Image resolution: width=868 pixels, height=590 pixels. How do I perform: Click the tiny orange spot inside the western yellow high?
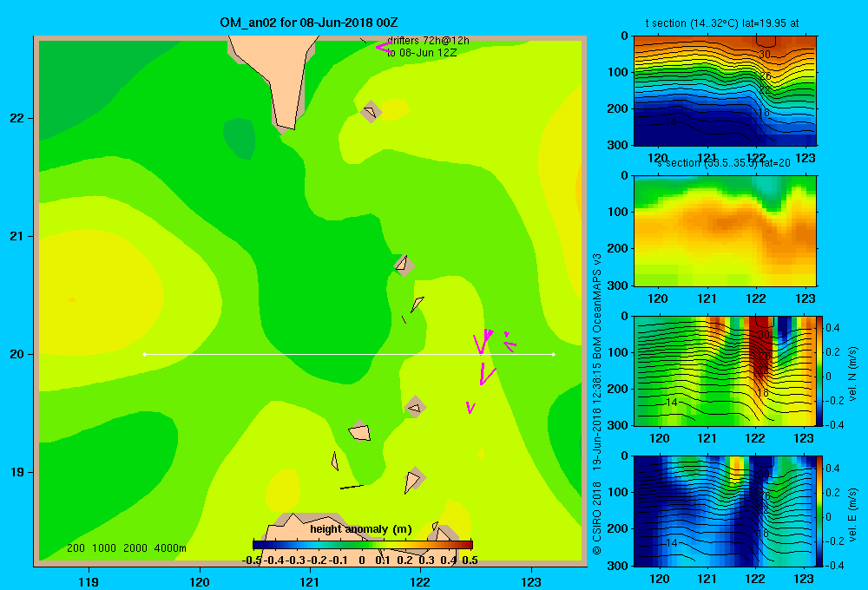(x=72, y=299)
